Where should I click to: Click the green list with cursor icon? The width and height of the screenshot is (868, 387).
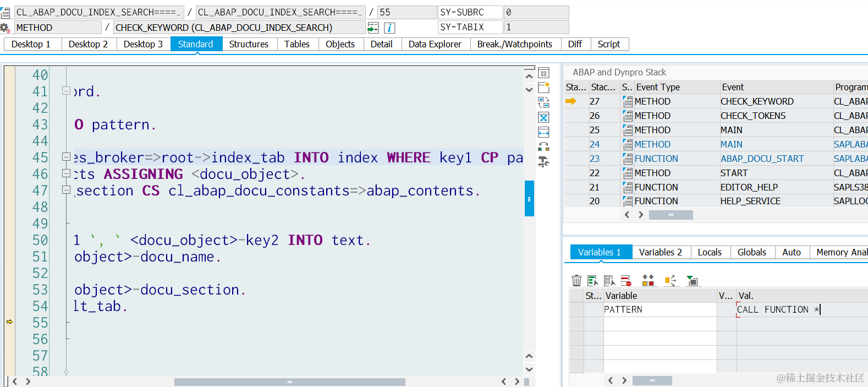593,281
